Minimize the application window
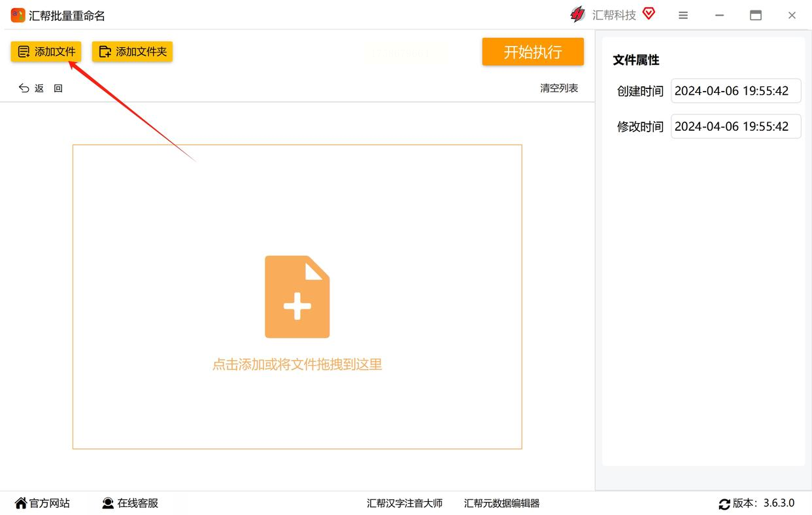812x515 pixels. 719,15
